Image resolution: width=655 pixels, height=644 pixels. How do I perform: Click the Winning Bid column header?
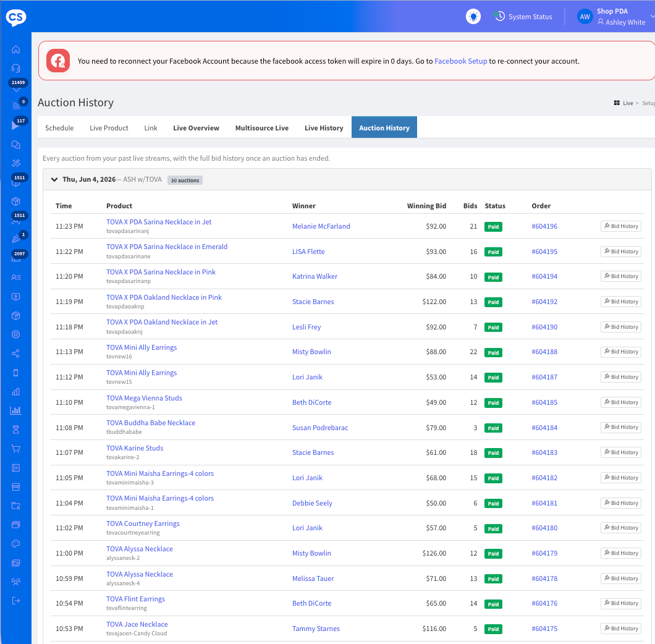point(426,206)
